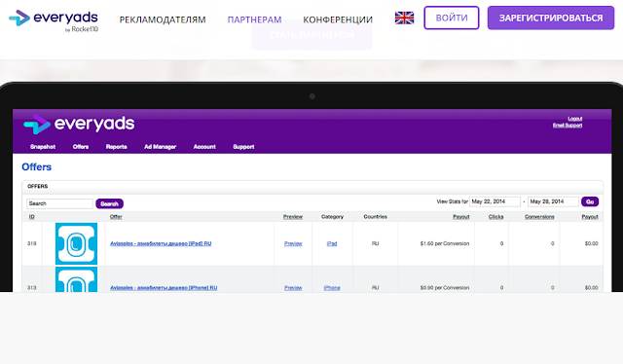This screenshot has width=623, height=364.
Task: Sort by the Conversions column header
Action: click(x=539, y=217)
